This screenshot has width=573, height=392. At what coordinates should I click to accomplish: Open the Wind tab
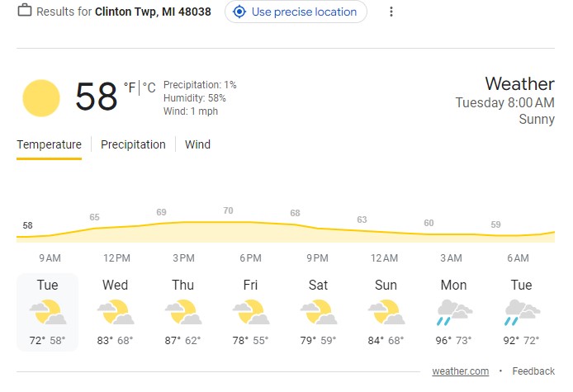(197, 144)
